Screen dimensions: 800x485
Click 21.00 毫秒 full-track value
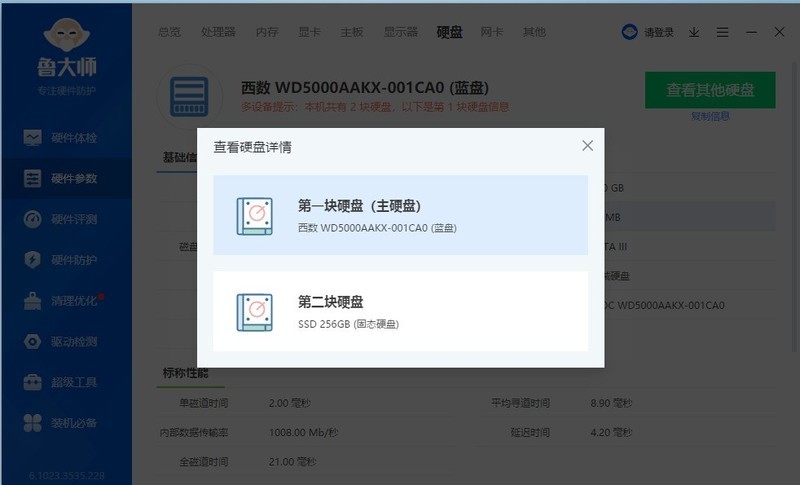[292, 462]
